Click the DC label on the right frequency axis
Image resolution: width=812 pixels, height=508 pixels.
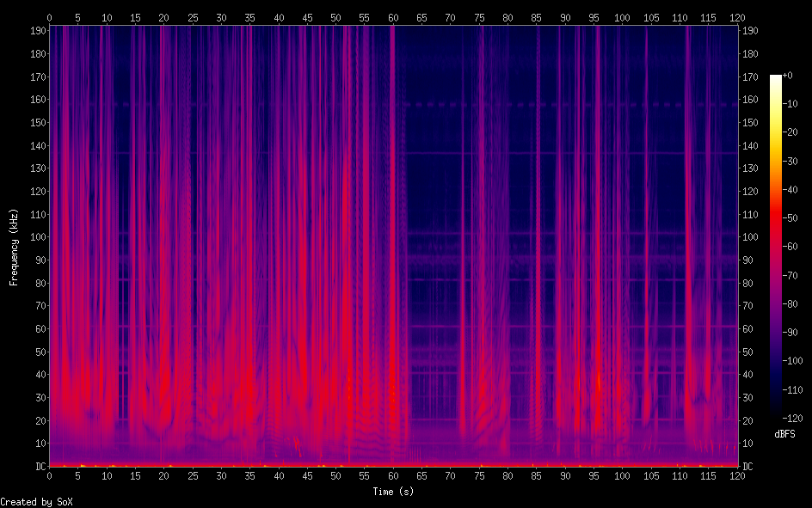click(x=748, y=466)
